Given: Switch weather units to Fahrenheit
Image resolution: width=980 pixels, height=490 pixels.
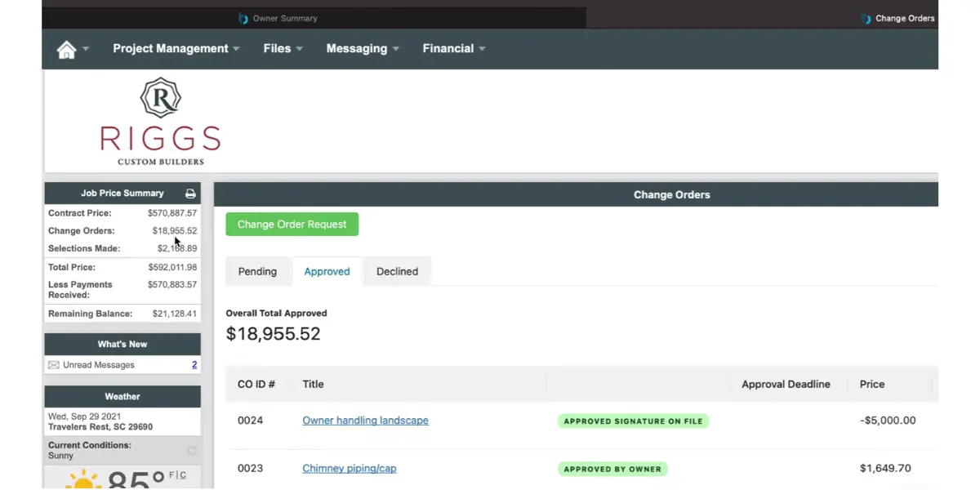Looking at the screenshot, I should tap(171, 475).
